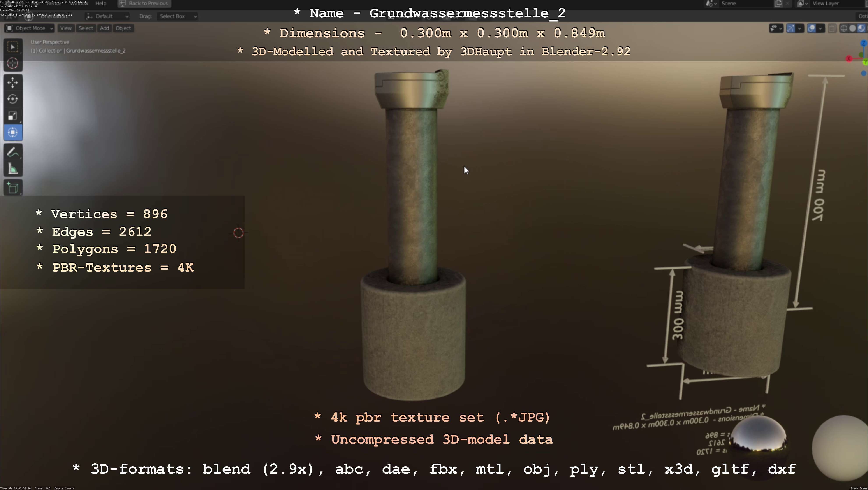The height and width of the screenshot is (490, 868).
Task: Click the "Camera Camera" stamp text
Action: tap(64, 488)
